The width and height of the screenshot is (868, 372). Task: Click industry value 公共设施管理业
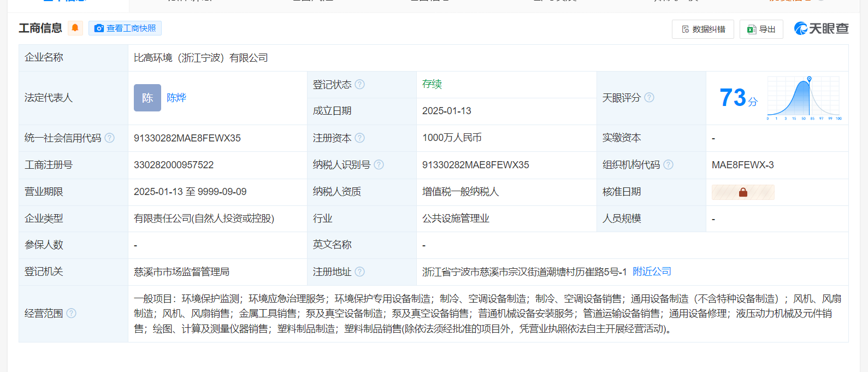tap(456, 219)
